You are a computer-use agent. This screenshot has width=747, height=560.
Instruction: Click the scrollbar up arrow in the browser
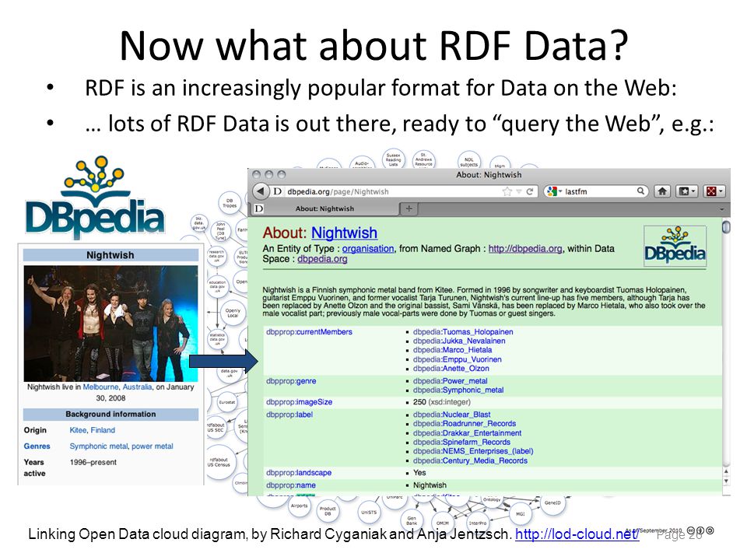[727, 472]
